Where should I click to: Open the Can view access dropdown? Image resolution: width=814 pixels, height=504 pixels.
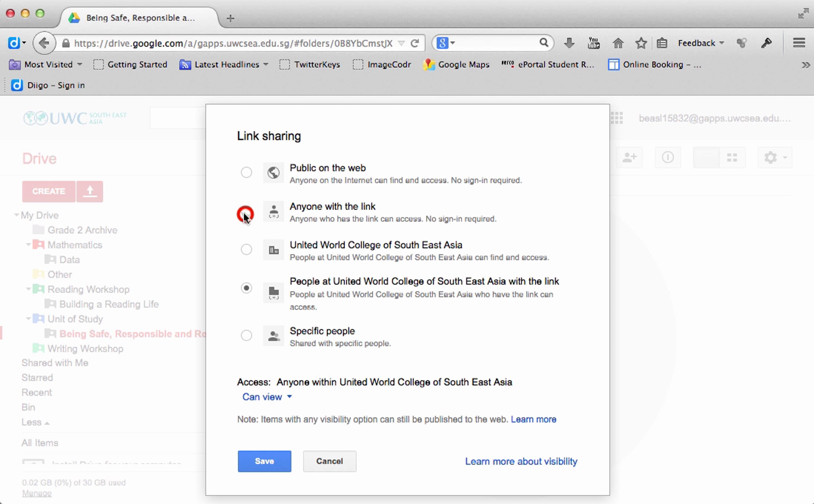pos(267,397)
